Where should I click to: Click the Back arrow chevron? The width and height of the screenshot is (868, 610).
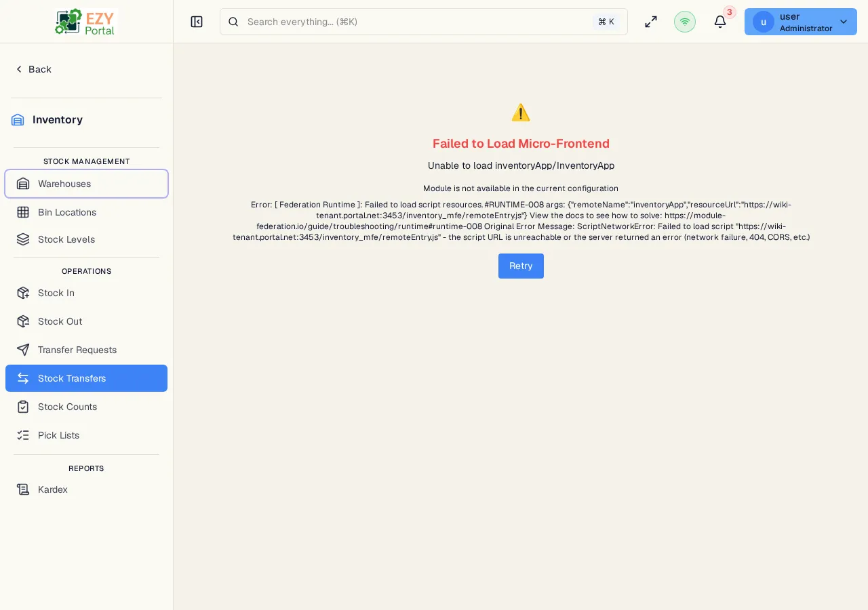pos(19,69)
